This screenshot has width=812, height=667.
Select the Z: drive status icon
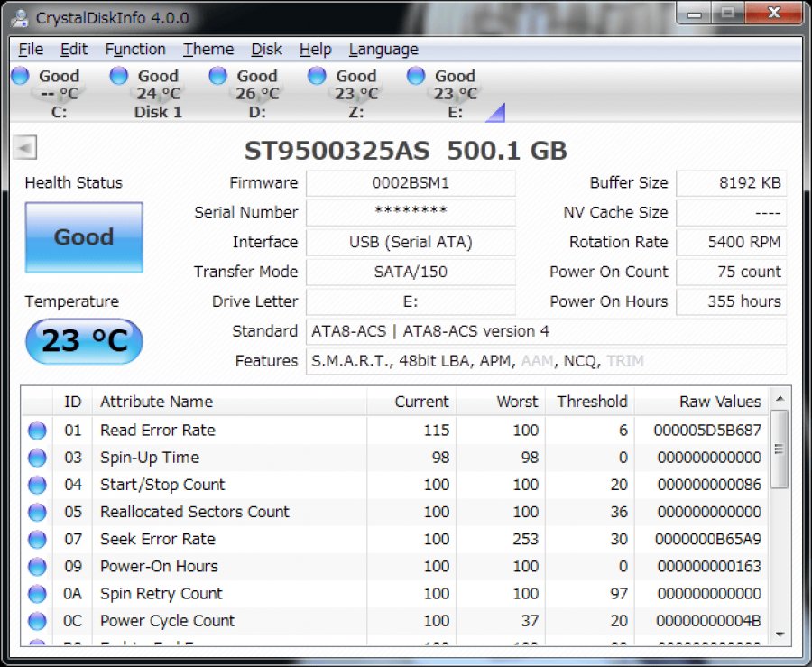tap(318, 77)
